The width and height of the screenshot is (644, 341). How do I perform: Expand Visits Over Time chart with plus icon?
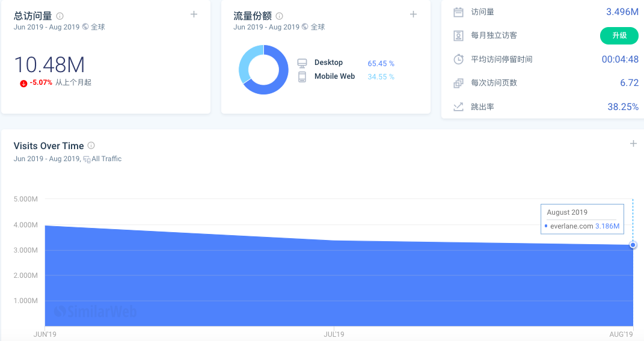(x=633, y=143)
